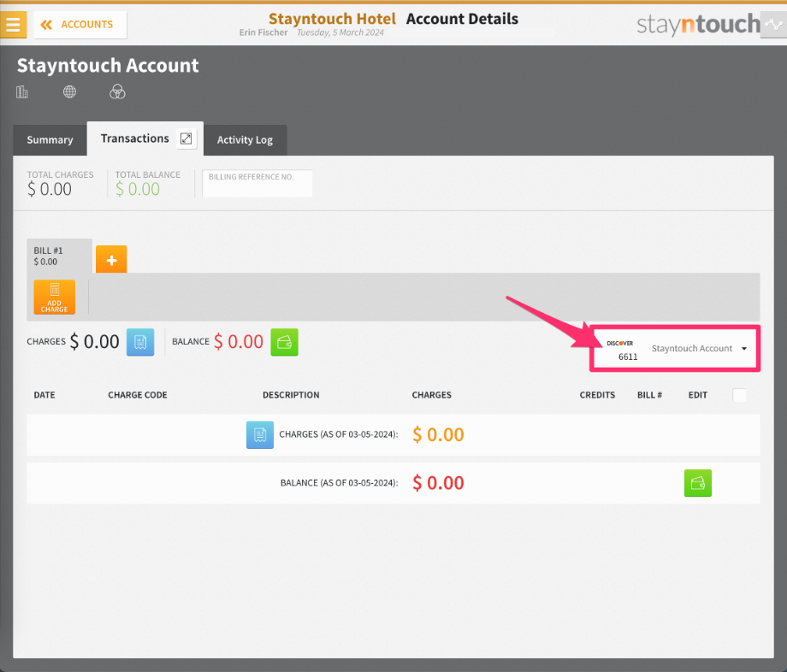Click the Stayntouch Account title

(108, 66)
